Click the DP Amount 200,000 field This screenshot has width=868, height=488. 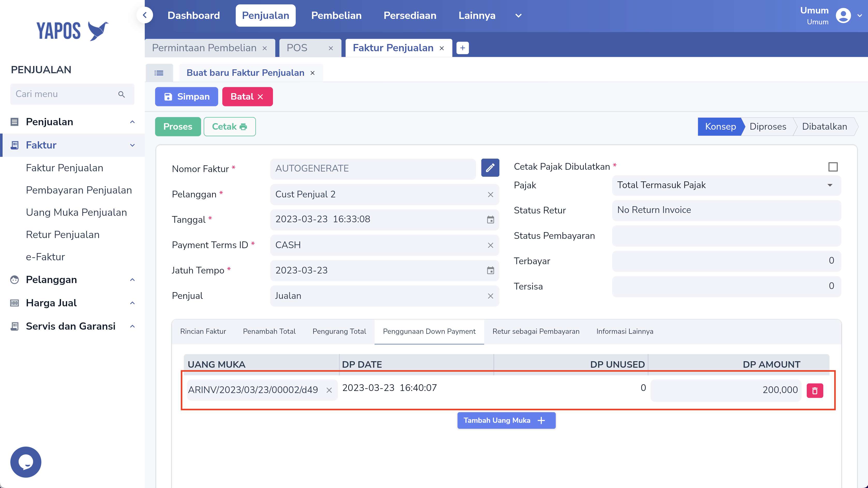pyautogui.click(x=726, y=390)
